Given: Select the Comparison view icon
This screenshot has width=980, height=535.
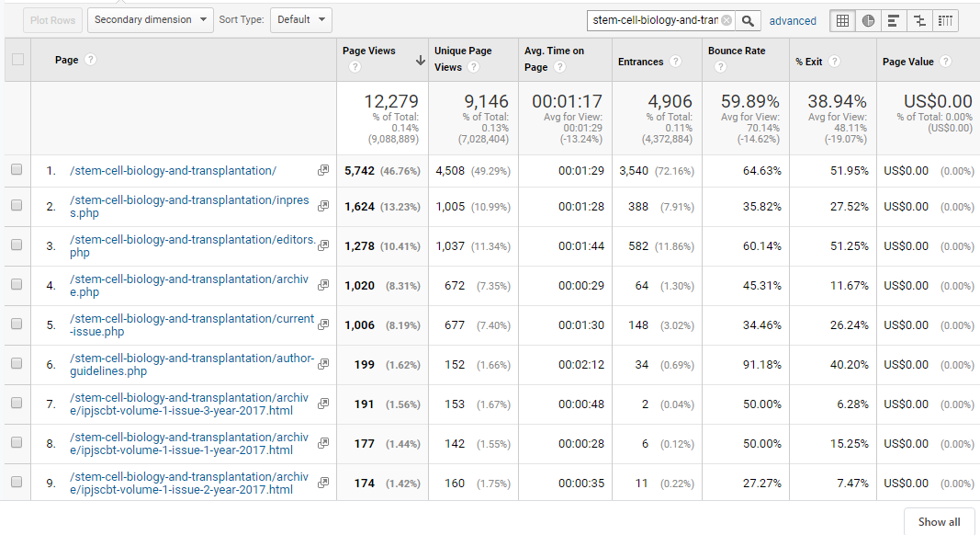Looking at the screenshot, I should [918, 21].
